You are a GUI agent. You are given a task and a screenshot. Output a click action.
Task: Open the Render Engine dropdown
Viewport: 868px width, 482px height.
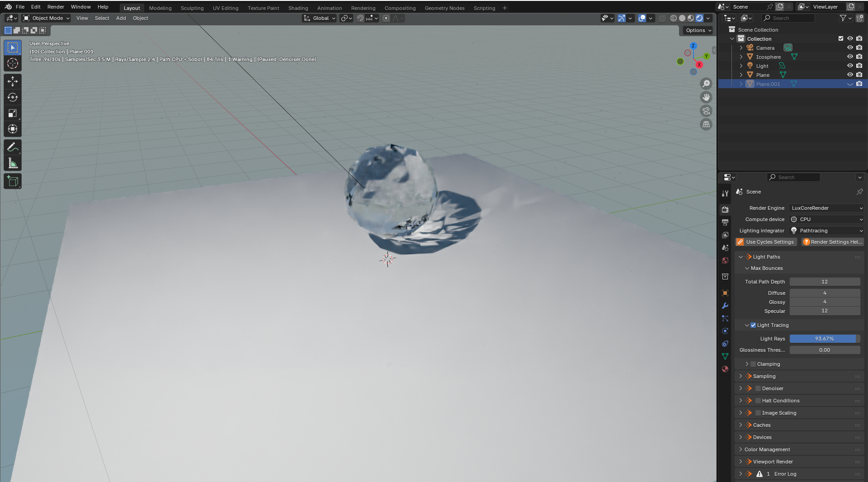[826, 208]
